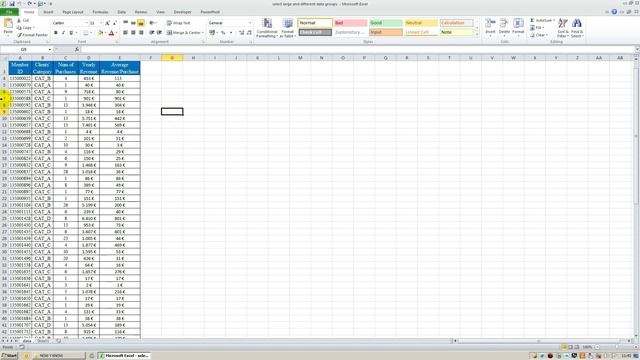Screen dimensions: 640x360
Task: Click the Accounting Number Format icon
Action: pos(212,33)
